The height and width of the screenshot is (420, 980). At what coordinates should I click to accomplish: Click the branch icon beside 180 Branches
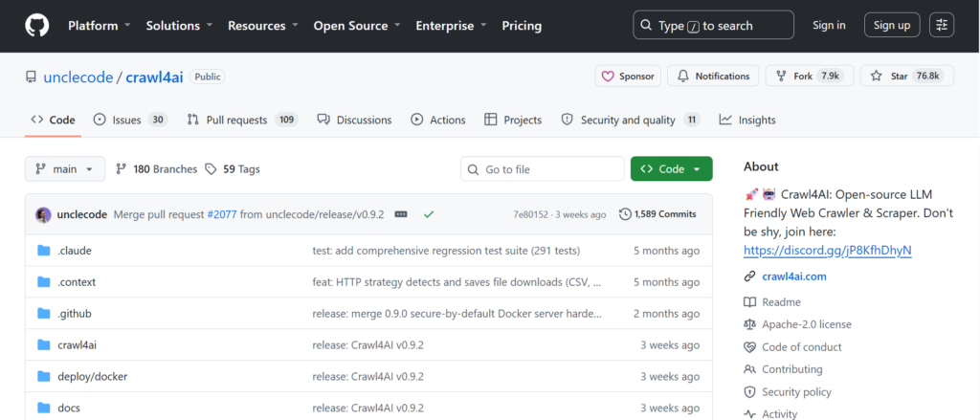(122, 168)
